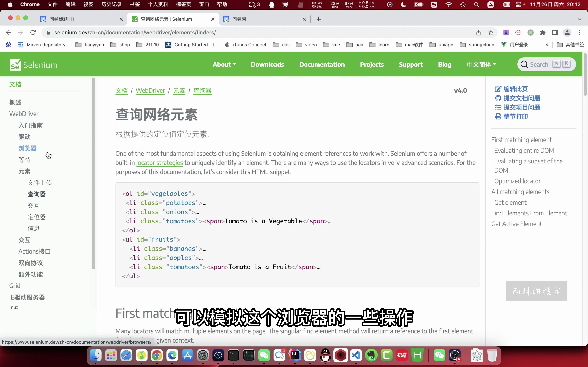Click the bookmark star icon in address bar
Viewport: 588px width, 367px height.
coord(491,32)
